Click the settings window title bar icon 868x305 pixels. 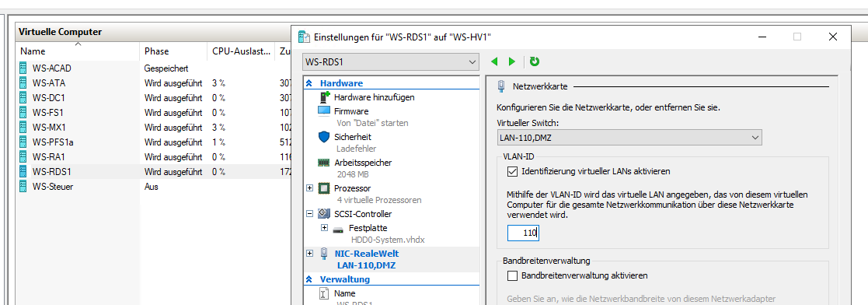click(305, 37)
